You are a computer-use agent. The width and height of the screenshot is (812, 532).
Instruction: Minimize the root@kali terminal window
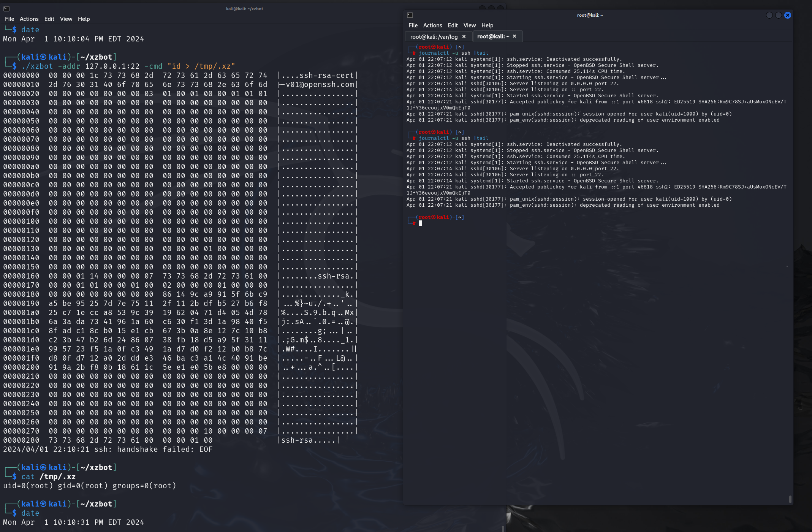[x=769, y=15]
